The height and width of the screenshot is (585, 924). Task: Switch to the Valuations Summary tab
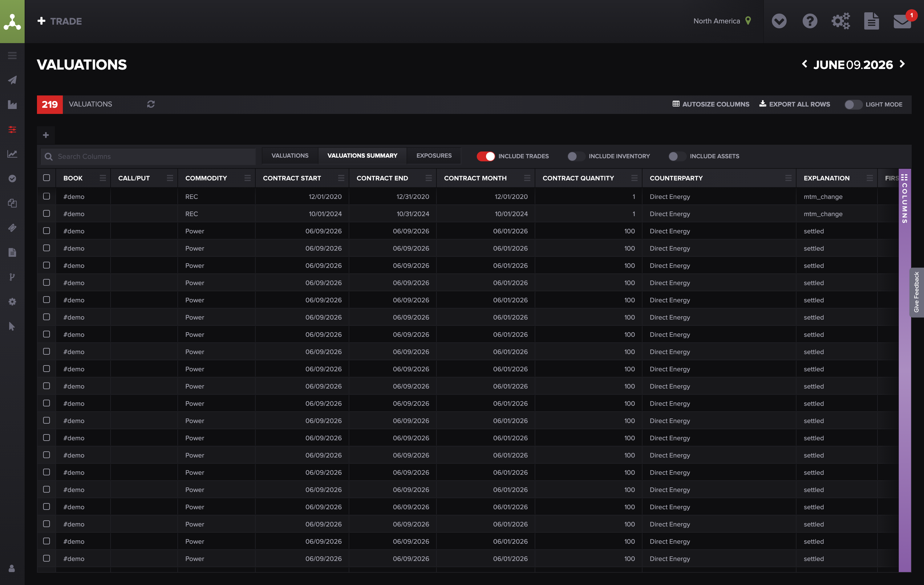coord(362,156)
